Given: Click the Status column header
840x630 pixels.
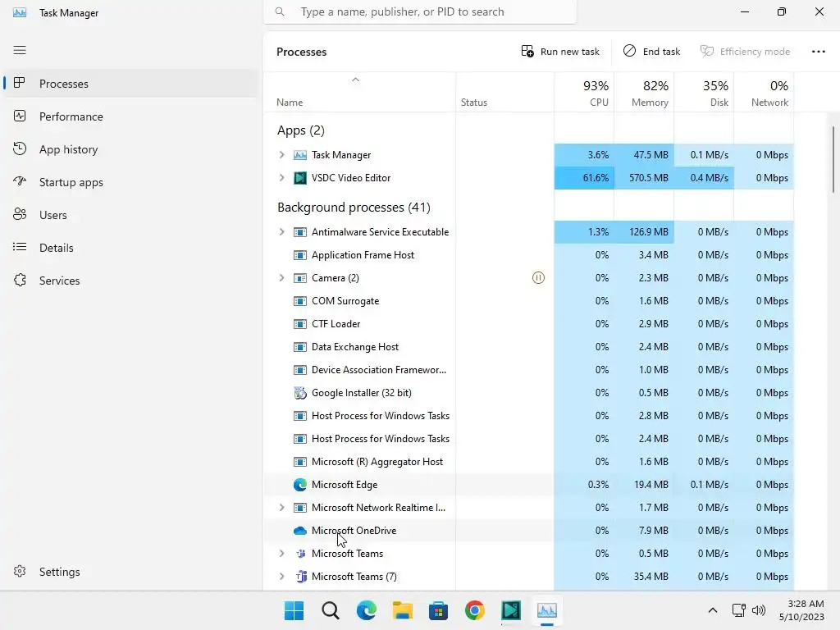Looking at the screenshot, I should (505, 93).
